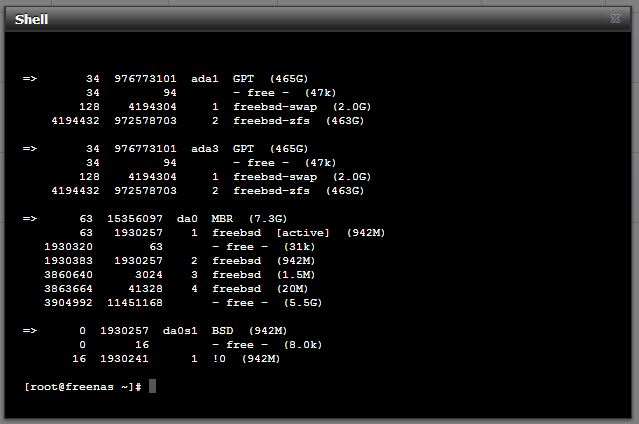The width and height of the screenshot is (639, 424).
Task: Click the !0 (942M) entry
Action: point(246,359)
